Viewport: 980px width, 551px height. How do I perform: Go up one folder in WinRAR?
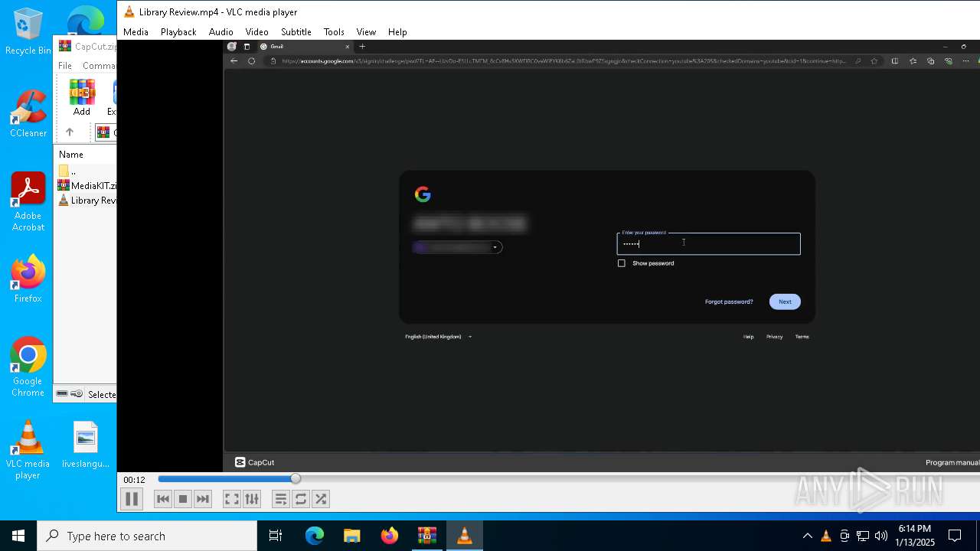pyautogui.click(x=70, y=132)
